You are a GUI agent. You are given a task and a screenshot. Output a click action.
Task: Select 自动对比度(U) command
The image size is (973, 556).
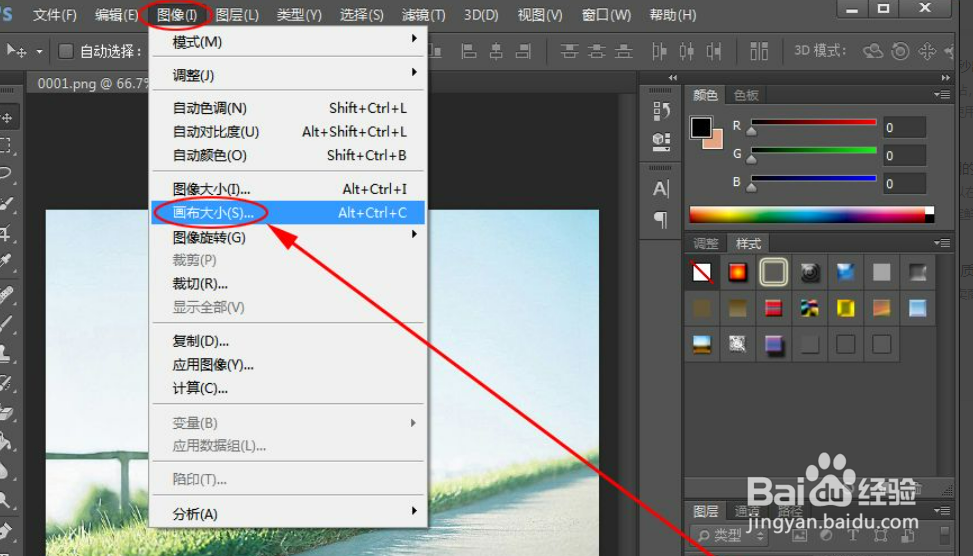tap(288, 132)
